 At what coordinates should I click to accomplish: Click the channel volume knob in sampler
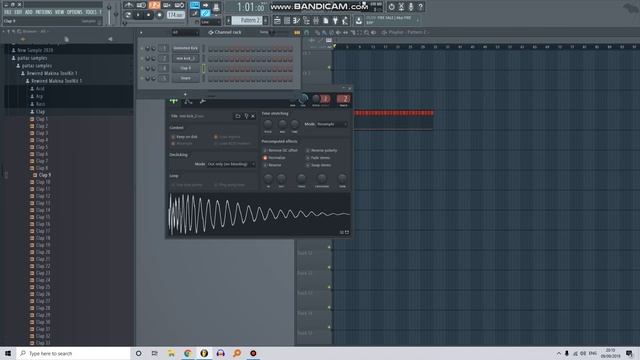point(303,99)
